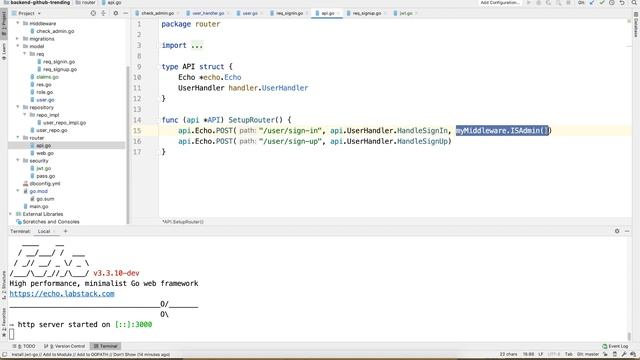Switch to check_admin.go tab
The height and width of the screenshot is (360, 640).
[x=157, y=13]
